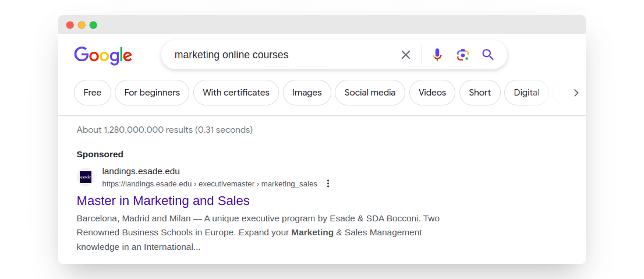Clear the search box with the X icon
This screenshot has width=644, height=279.
[x=406, y=55]
